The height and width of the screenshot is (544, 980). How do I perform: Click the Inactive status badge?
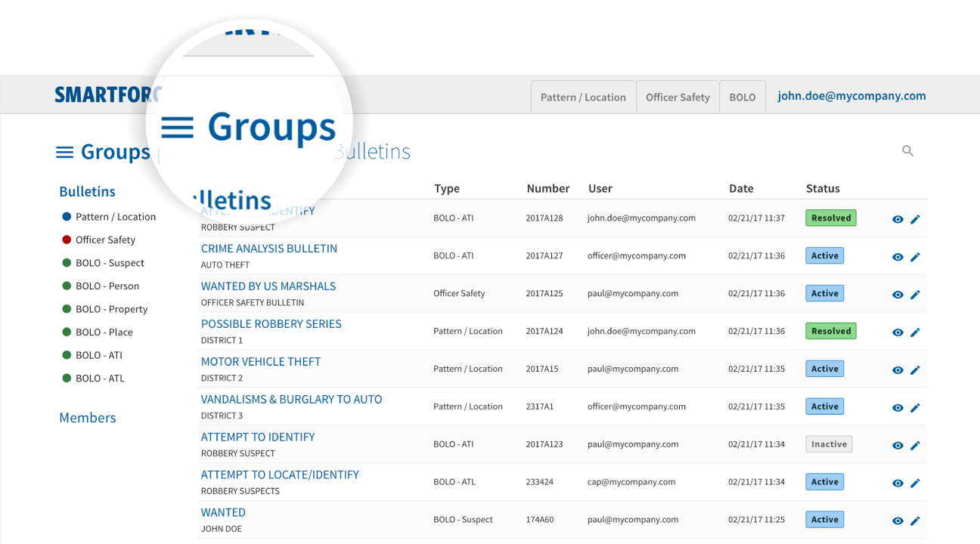click(829, 444)
